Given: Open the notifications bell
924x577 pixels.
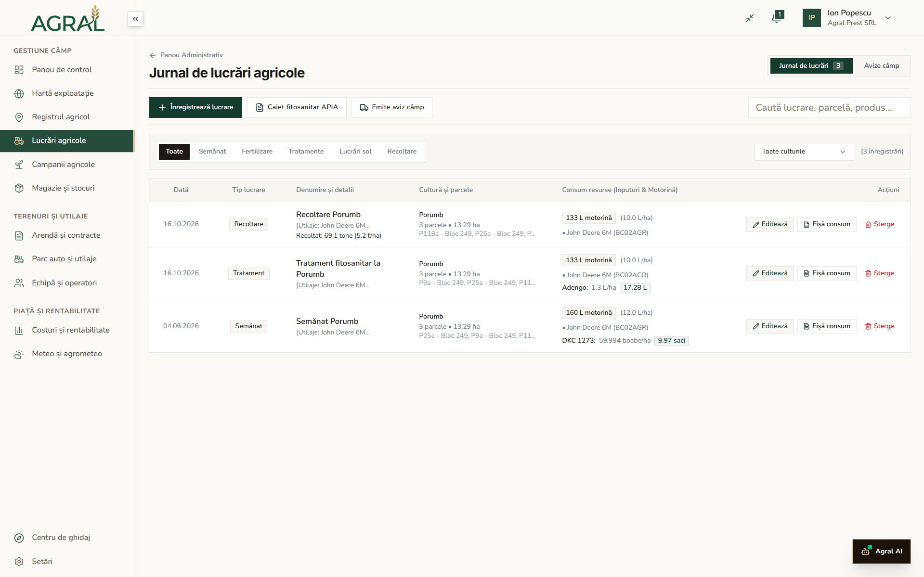Looking at the screenshot, I should click(777, 17).
